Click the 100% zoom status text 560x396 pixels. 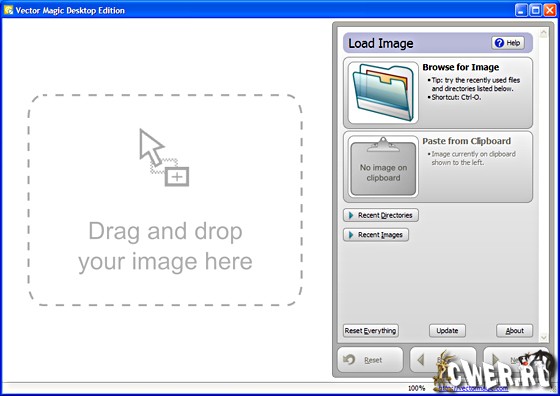tap(416, 388)
